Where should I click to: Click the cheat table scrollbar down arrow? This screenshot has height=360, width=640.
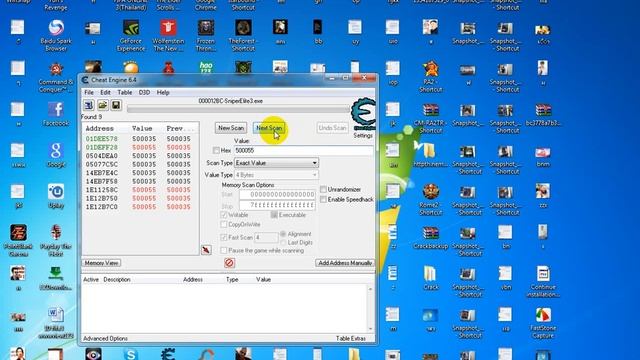371,329
